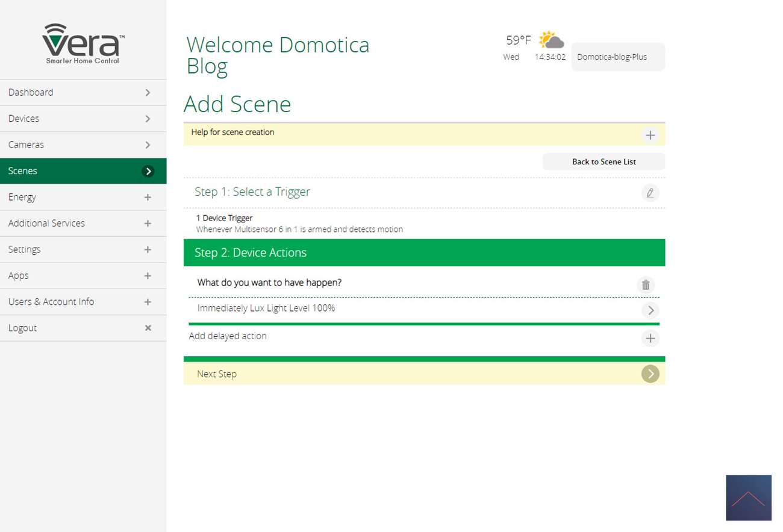Click the Next Step arrow icon

pos(650,374)
